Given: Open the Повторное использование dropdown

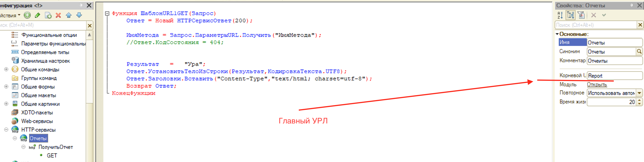Looking at the screenshot, I should coord(639,93).
